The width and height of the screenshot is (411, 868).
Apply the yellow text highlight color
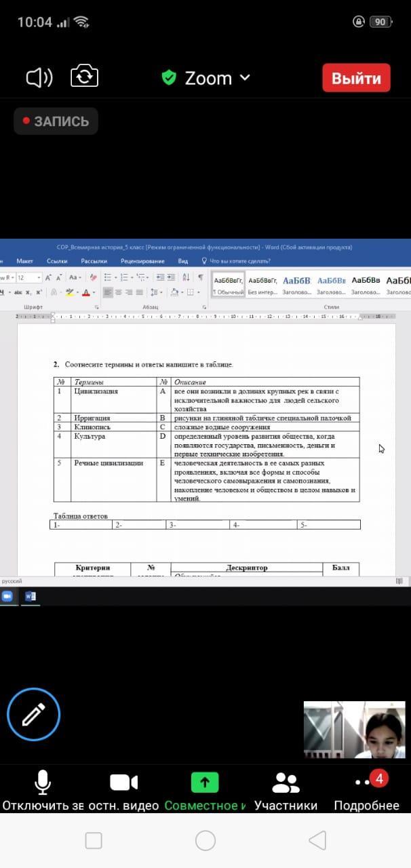click(x=69, y=292)
